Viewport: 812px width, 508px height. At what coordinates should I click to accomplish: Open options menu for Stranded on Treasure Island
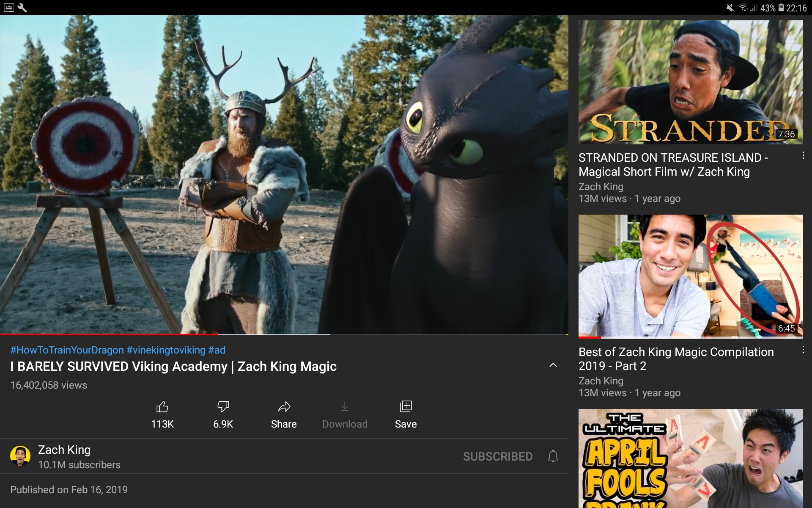[803, 156]
